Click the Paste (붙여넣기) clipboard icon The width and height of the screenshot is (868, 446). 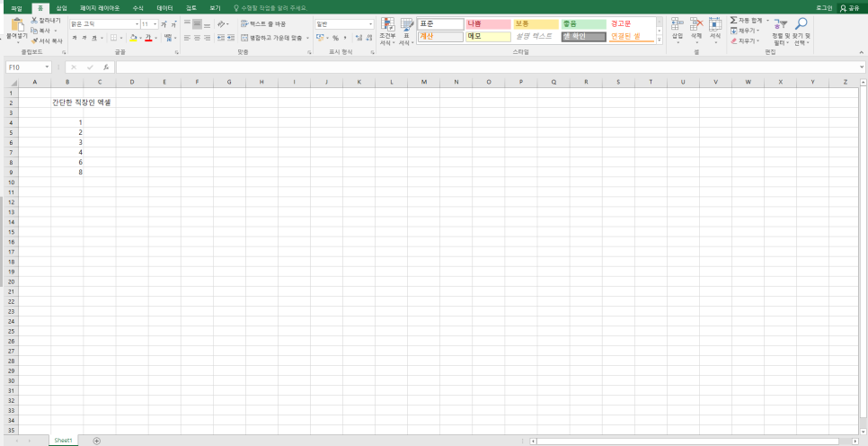pyautogui.click(x=18, y=25)
